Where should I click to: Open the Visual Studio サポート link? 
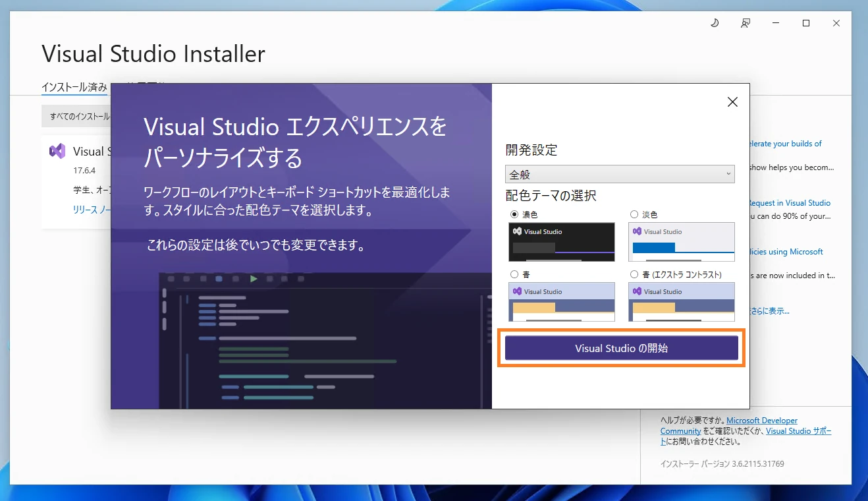799,431
